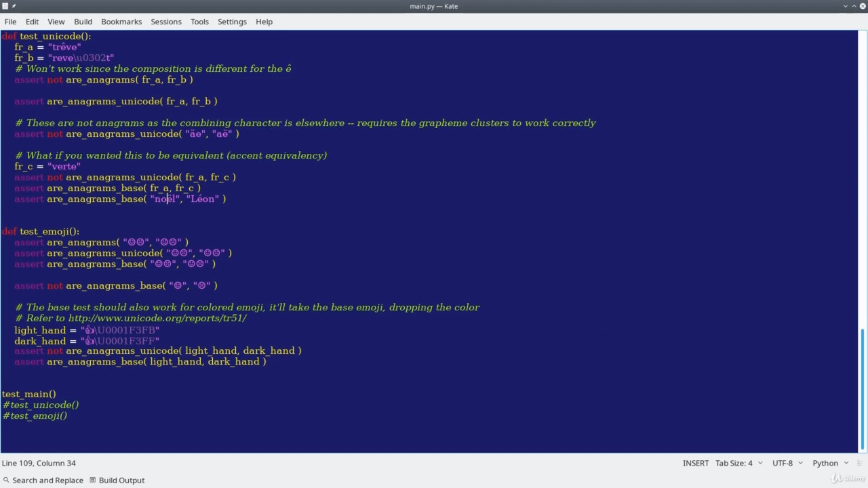This screenshot has width=868, height=488.
Task: Toggle the INSERT mode indicator
Action: pos(696,464)
